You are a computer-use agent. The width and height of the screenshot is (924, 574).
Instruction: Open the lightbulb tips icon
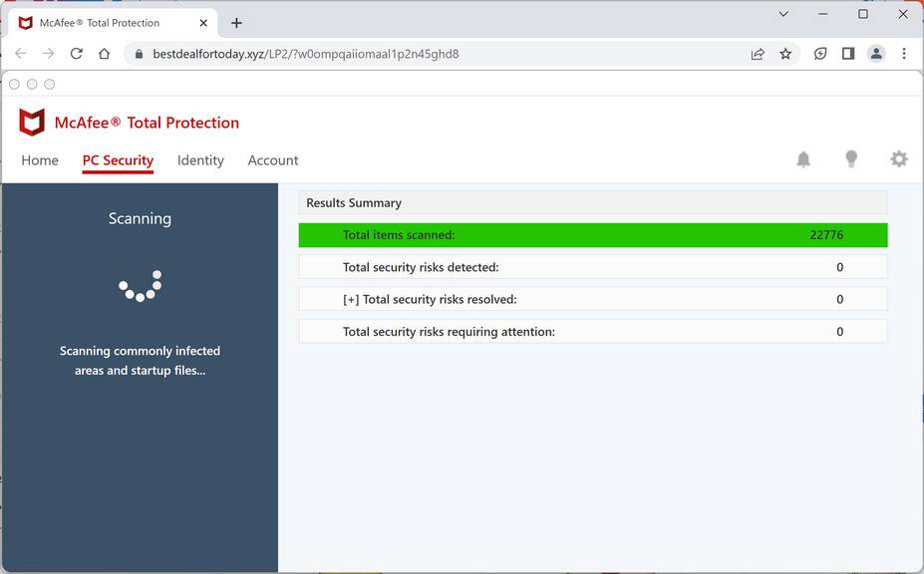click(x=851, y=159)
